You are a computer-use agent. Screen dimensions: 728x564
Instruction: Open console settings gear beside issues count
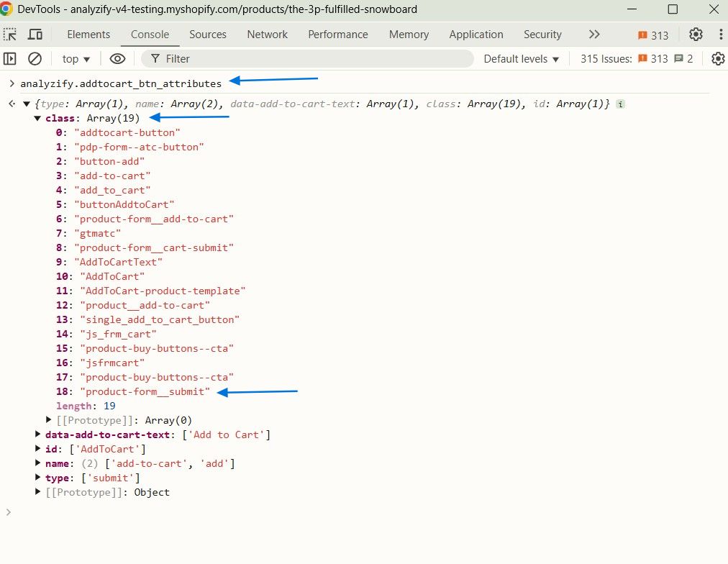pyautogui.click(x=718, y=59)
